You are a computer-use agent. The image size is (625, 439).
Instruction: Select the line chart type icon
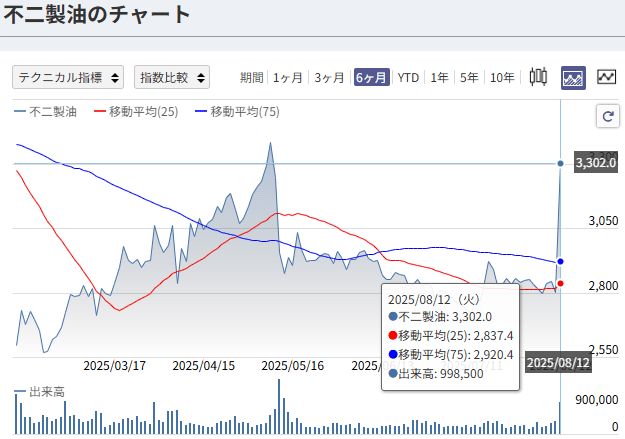pos(606,77)
